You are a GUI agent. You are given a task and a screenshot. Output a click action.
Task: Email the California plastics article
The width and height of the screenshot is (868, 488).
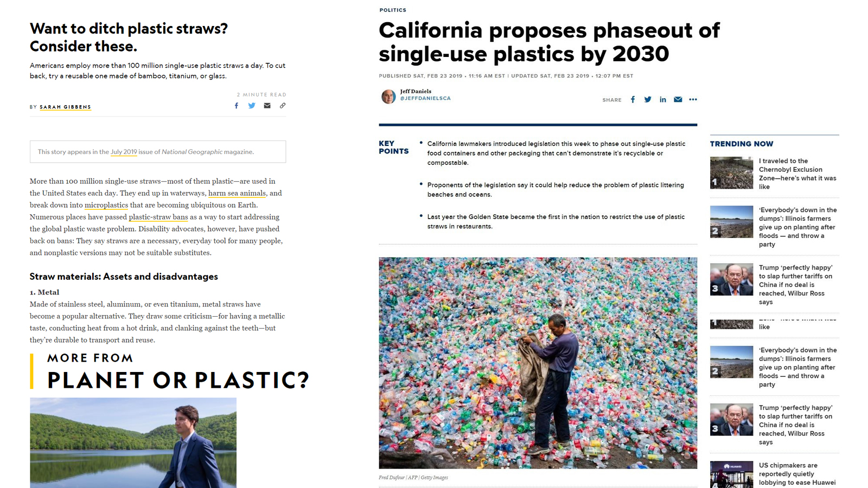coord(678,100)
